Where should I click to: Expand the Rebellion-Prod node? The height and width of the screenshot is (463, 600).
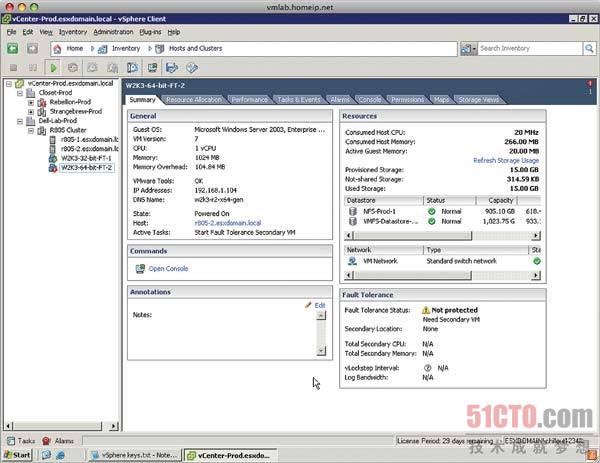coord(31,103)
